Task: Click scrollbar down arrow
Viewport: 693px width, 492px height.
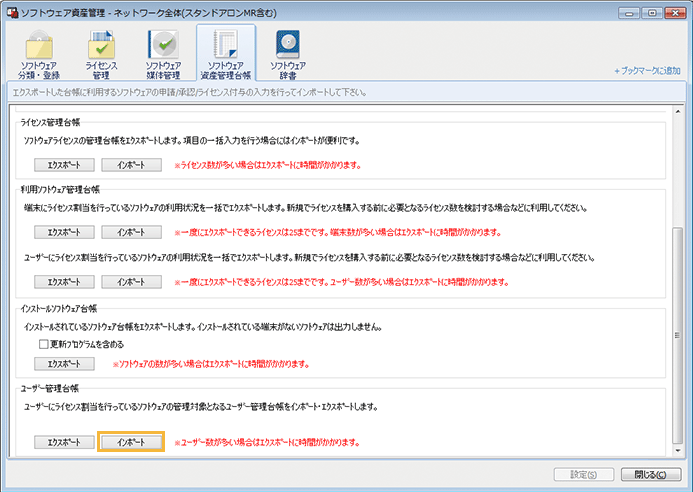Action: click(x=678, y=451)
